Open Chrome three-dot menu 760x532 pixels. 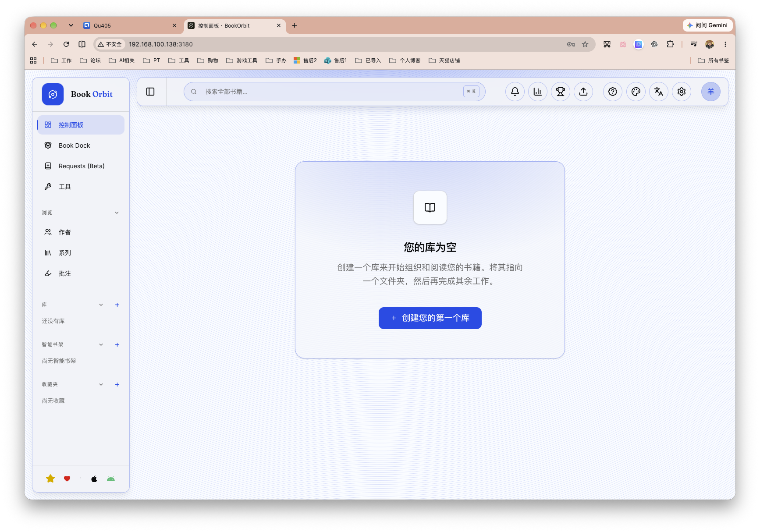coord(725,44)
